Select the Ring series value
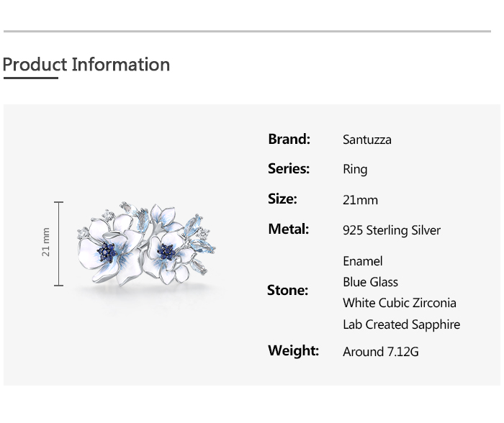 355,170
